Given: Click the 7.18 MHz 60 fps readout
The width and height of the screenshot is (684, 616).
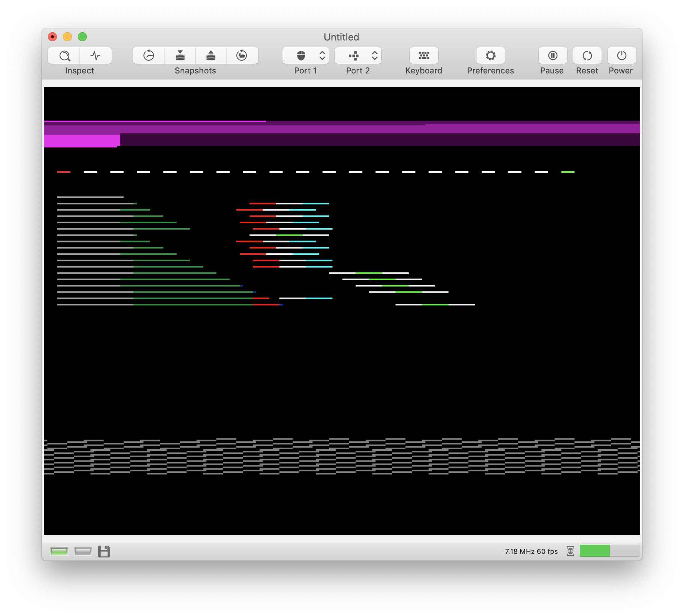Looking at the screenshot, I should [531, 551].
